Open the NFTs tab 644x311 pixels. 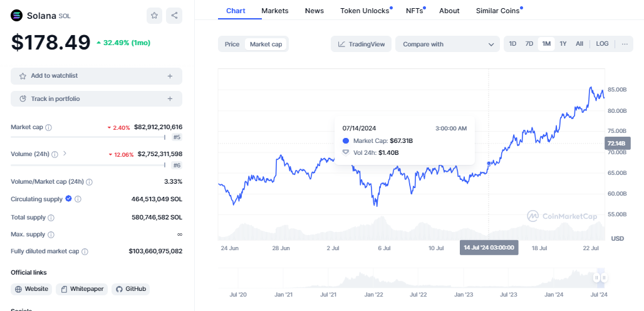[x=415, y=11]
